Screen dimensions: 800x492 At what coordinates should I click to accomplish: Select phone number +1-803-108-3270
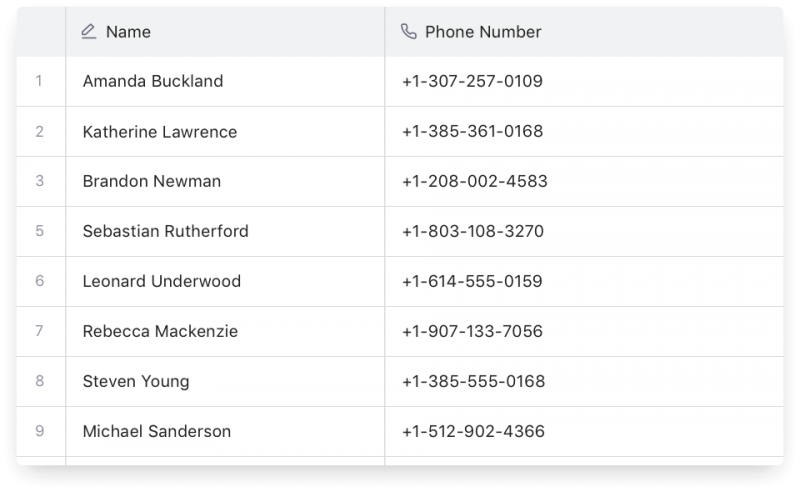coord(473,231)
